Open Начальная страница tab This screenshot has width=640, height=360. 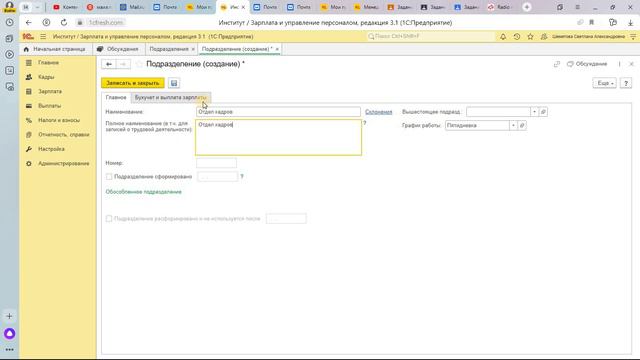[55, 49]
